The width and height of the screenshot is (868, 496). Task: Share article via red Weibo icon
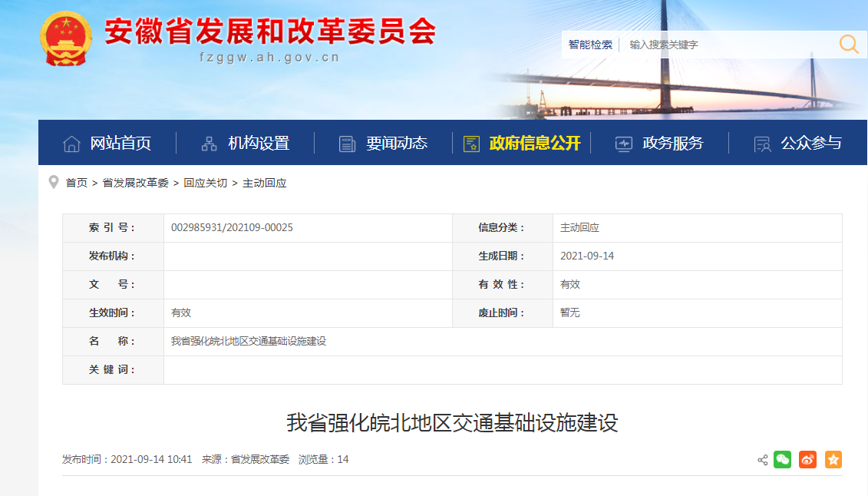coord(807,459)
